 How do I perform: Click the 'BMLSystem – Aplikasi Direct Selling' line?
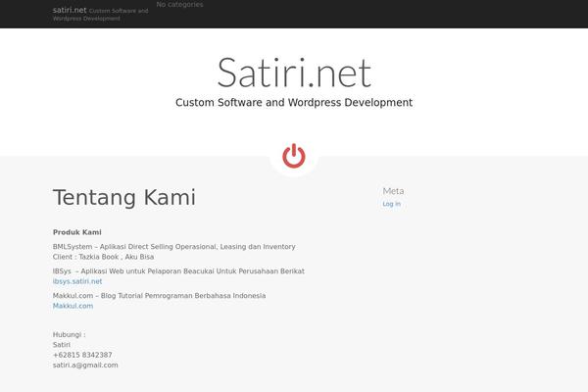click(x=174, y=247)
